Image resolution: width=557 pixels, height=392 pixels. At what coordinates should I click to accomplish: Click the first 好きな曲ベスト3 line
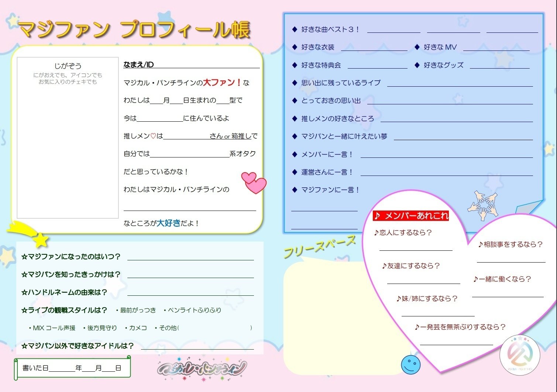point(393,30)
